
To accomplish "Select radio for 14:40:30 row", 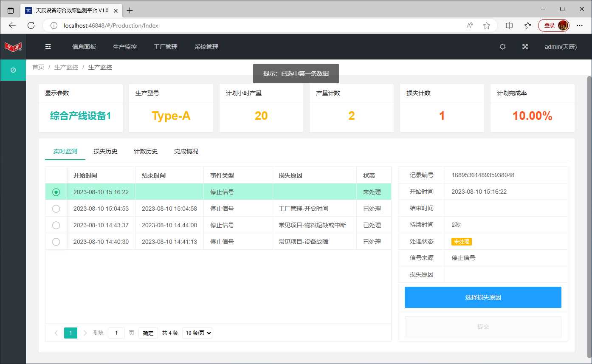I will [x=56, y=242].
